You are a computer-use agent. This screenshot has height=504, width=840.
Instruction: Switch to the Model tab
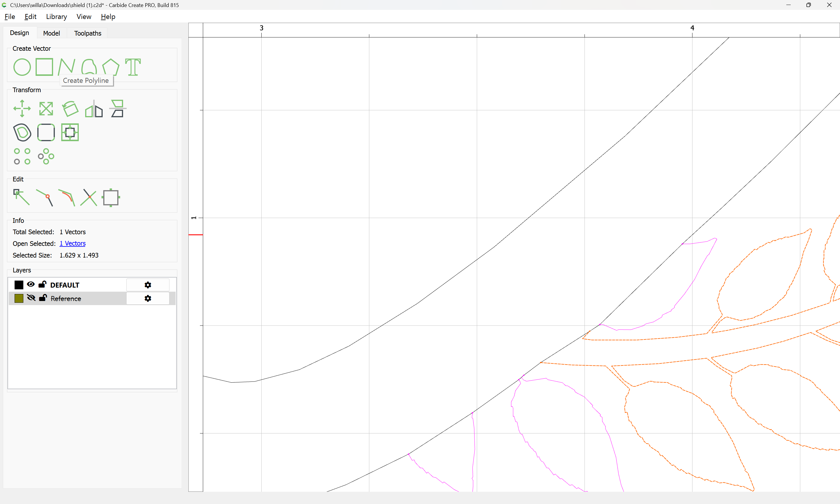52,33
